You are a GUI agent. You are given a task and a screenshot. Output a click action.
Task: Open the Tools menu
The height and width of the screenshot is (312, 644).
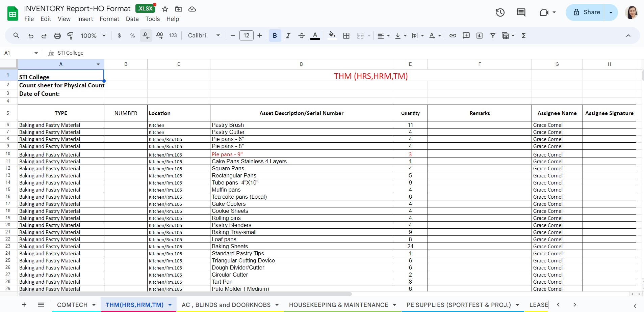coord(153,19)
